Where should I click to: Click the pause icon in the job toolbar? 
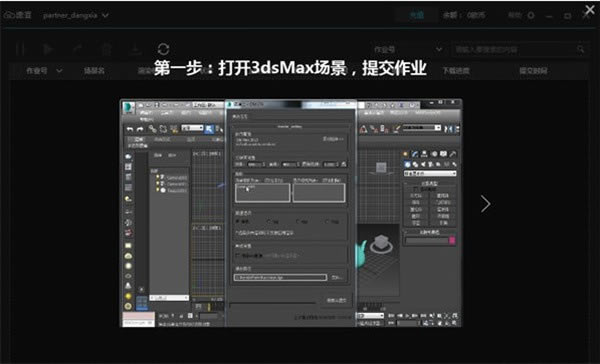pyautogui.click(x=20, y=49)
